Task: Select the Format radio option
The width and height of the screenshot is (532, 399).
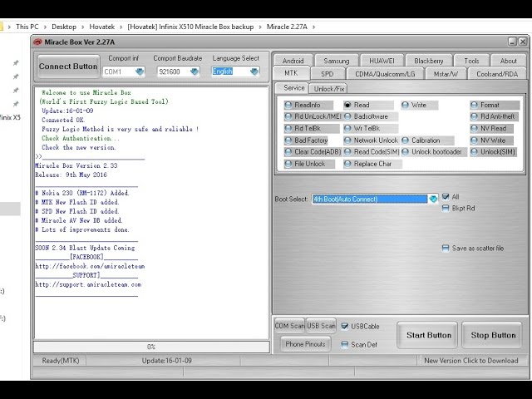Action: (x=474, y=105)
